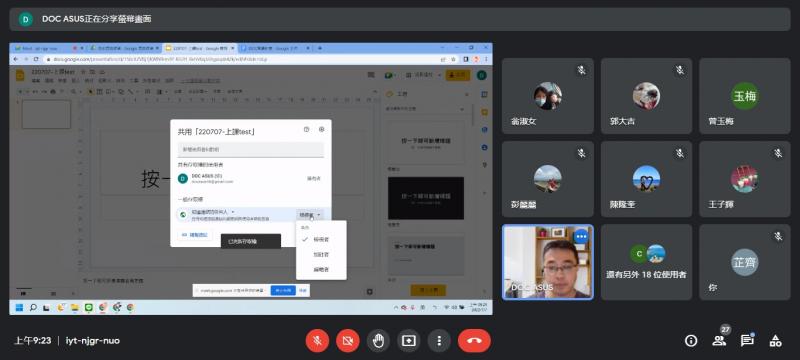Click the Chrome address bar URL

click(161, 60)
